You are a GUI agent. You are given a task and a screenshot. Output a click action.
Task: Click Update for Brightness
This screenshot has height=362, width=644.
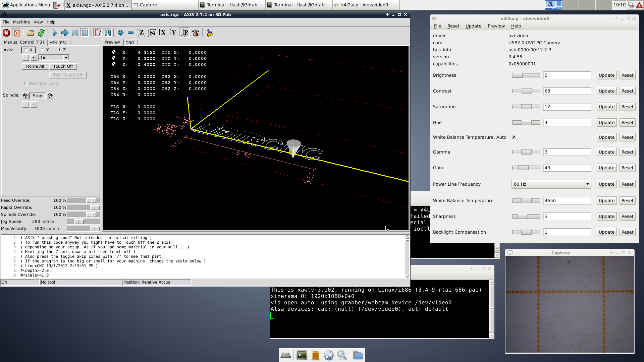click(606, 75)
